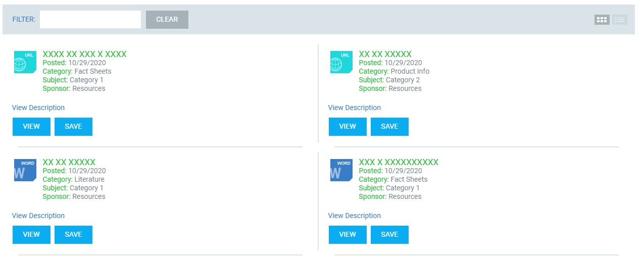
Task: Expand View Description for Fact Sheets URL item
Action: click(38, 108)
